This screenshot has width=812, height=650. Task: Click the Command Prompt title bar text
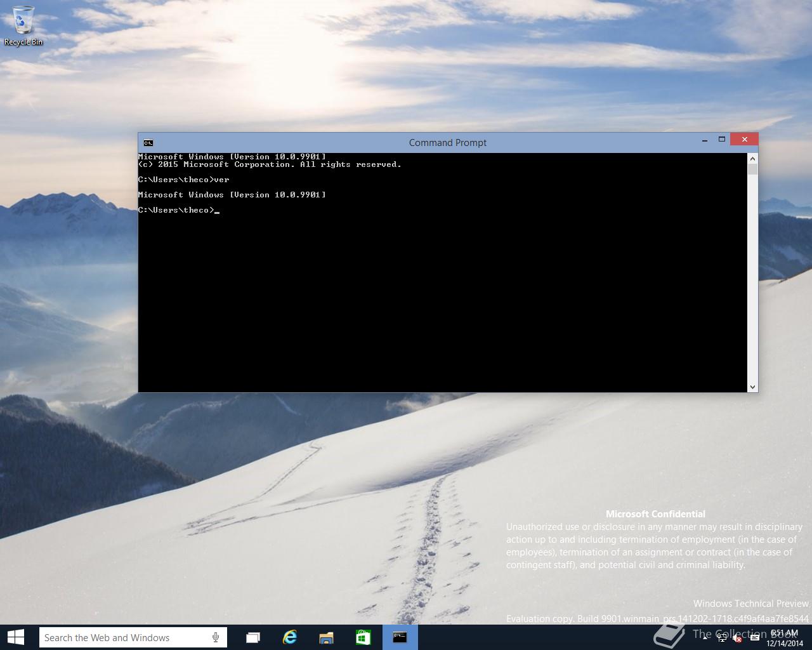[448, 143]
